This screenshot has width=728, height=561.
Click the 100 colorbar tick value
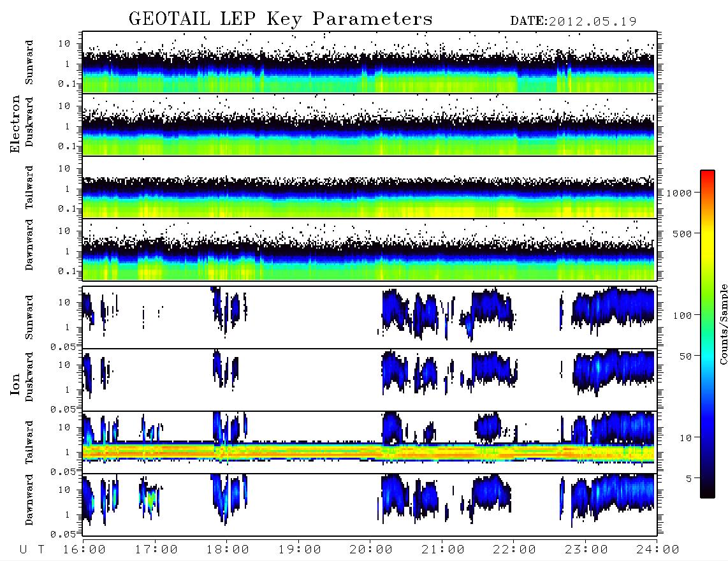click(x=682, y=316)
